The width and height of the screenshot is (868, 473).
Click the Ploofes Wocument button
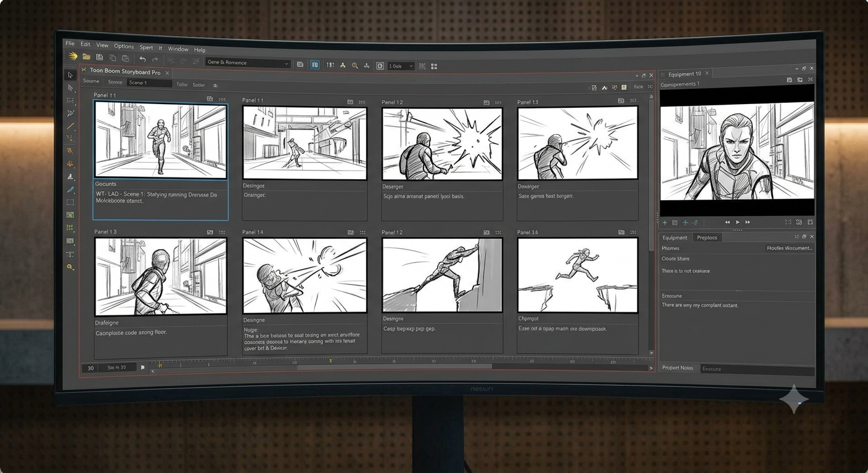[x=790, y=248]
